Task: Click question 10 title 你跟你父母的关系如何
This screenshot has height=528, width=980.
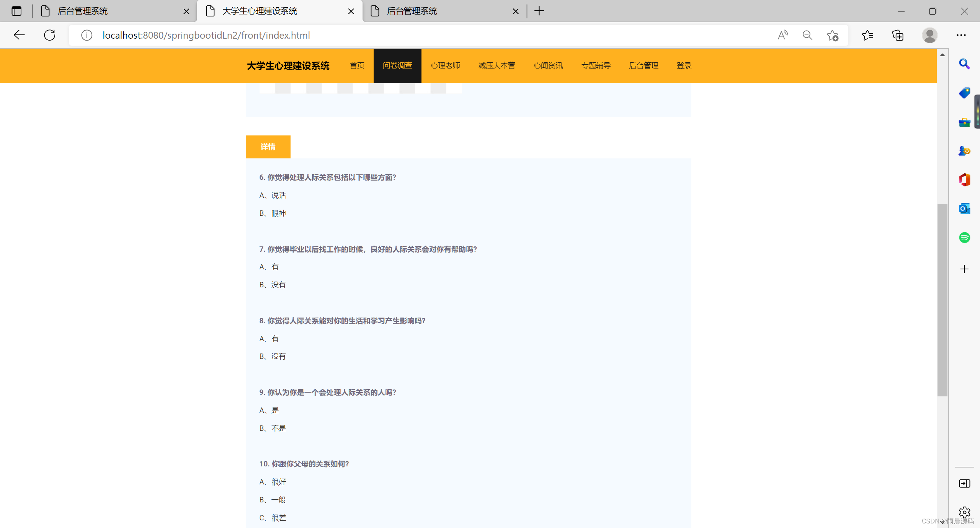Action: click(x=304, y=464)
